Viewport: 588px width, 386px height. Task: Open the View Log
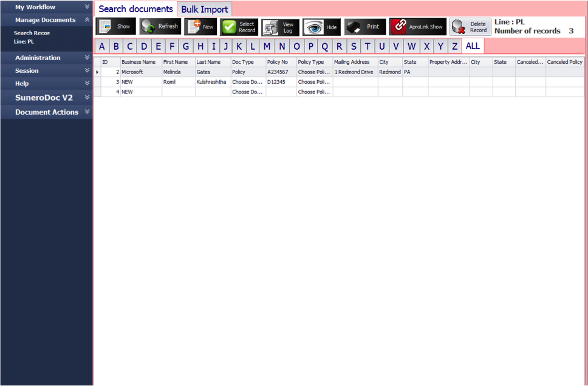coord(281,27)
